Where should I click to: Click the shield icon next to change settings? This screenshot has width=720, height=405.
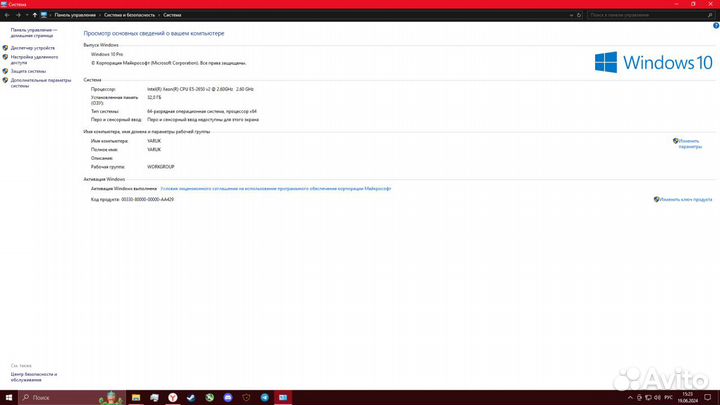(x=676, y=141)
